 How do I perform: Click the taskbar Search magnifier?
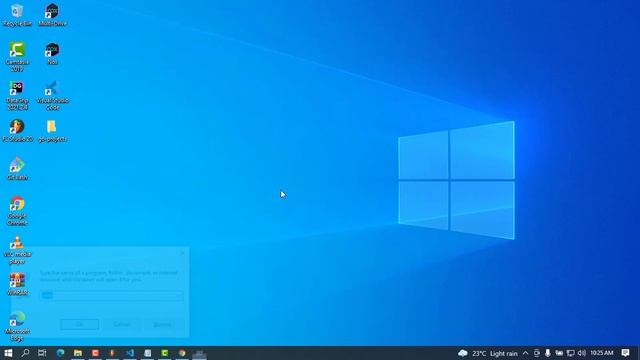(x=25, y=353)
